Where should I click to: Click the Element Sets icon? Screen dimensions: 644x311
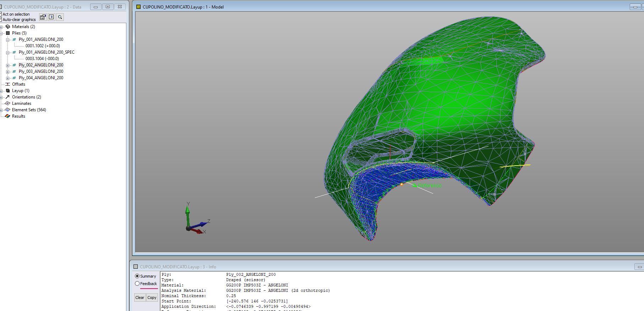(7, 110)
